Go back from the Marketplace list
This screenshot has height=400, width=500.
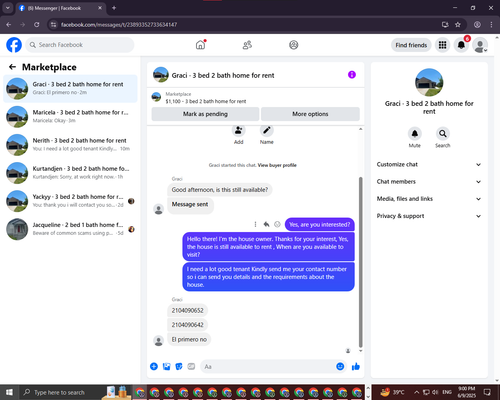click(12, 67)
